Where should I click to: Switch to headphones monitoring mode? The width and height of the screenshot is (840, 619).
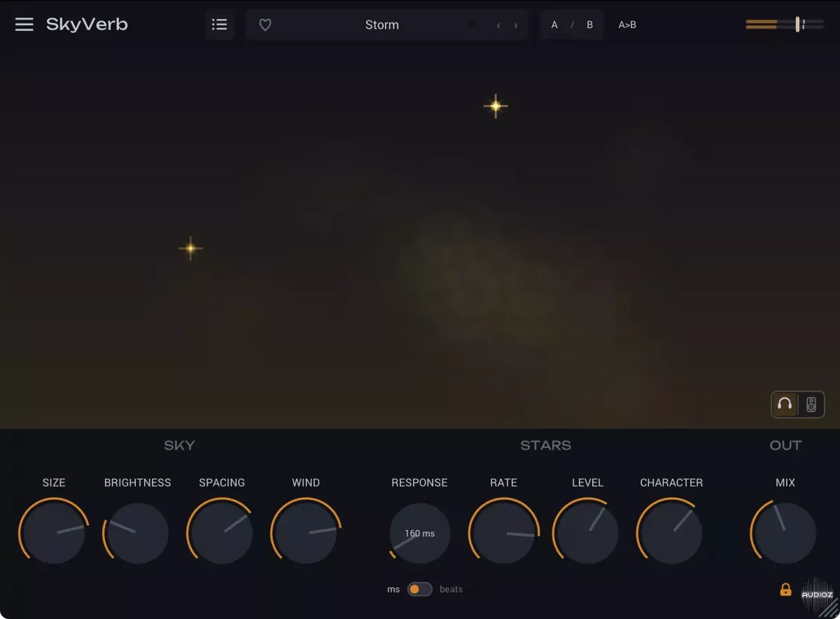[785, 404]
